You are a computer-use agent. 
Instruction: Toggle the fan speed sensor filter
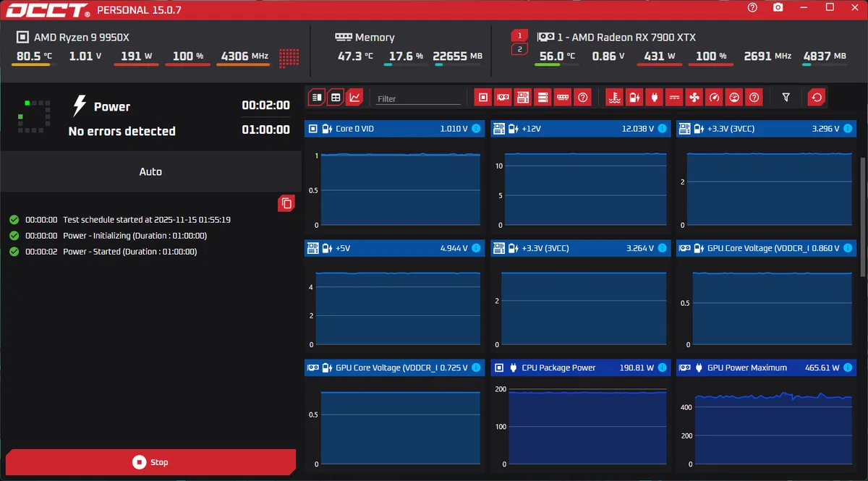point(694,97)
